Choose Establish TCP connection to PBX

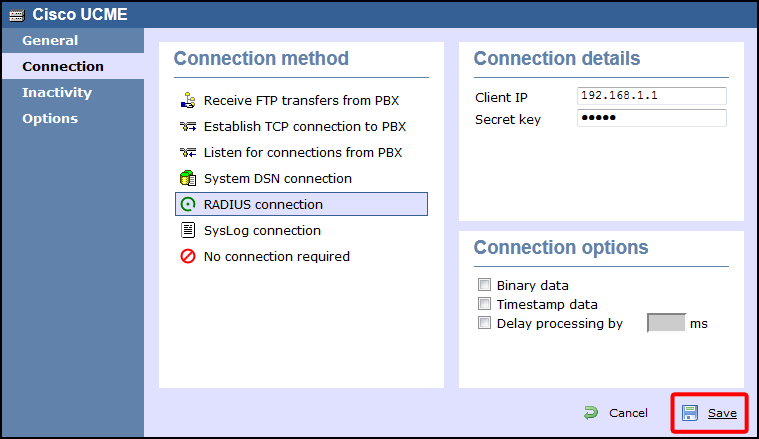click(301, 126)
